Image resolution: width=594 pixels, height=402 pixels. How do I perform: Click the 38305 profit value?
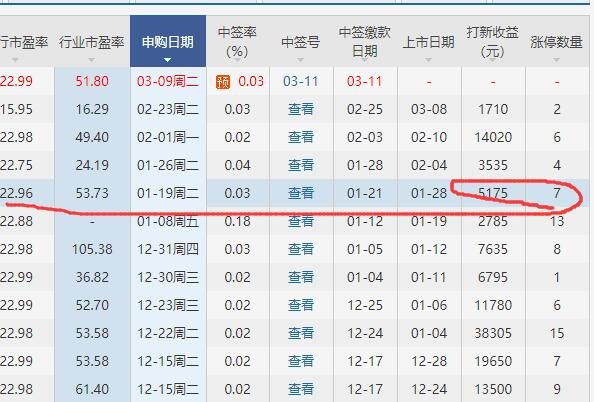point(493,333)
